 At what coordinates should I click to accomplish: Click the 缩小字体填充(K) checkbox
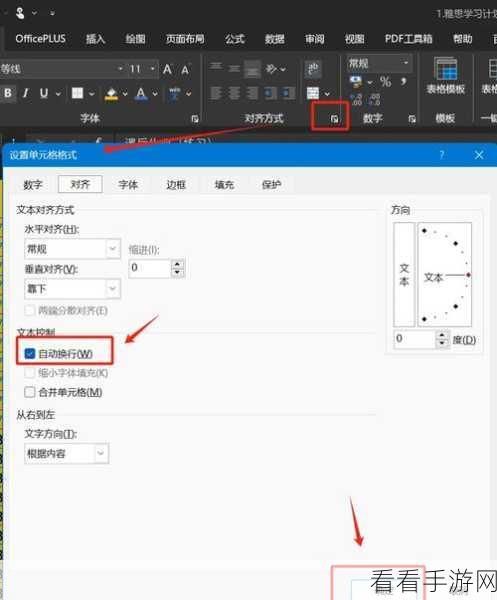point(29,373)
